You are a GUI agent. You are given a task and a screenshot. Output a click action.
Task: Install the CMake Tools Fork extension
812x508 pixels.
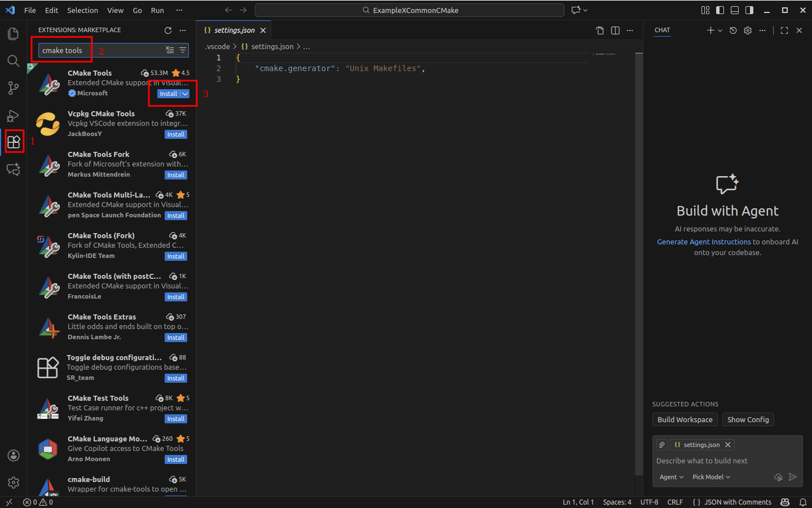pos(176,175)
